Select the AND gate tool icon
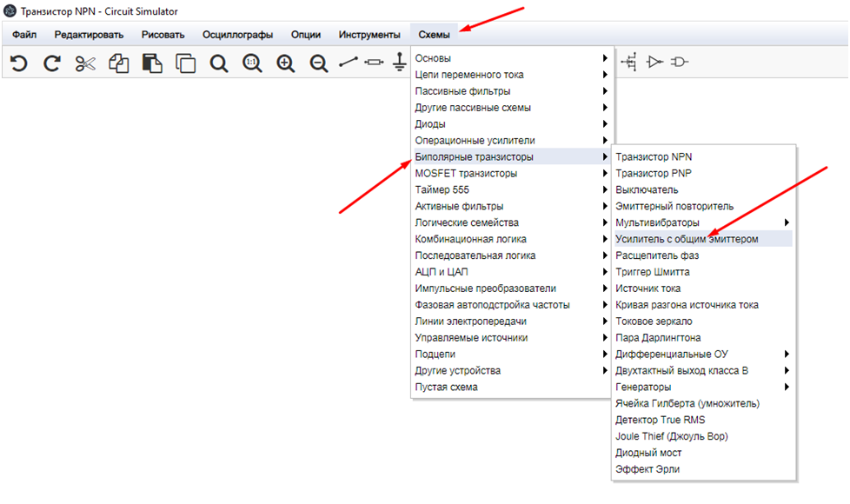The height and width of the screenshot is (504, 850). [680, 62]
